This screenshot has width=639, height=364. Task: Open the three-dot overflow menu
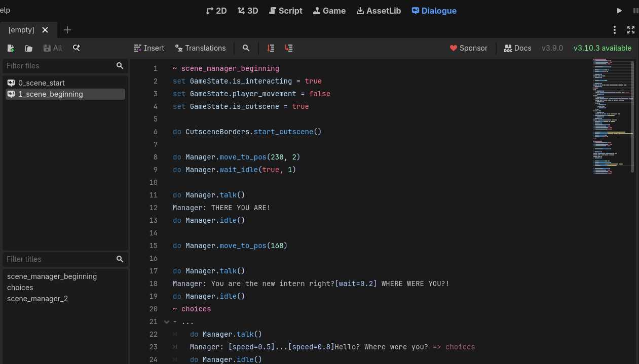615,30
